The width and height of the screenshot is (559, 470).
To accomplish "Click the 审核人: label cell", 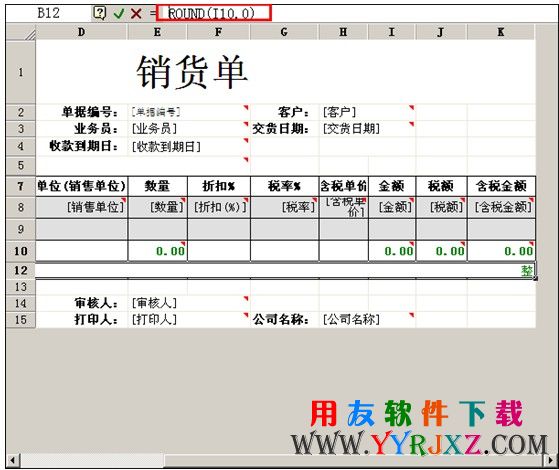I will (82, 303).
